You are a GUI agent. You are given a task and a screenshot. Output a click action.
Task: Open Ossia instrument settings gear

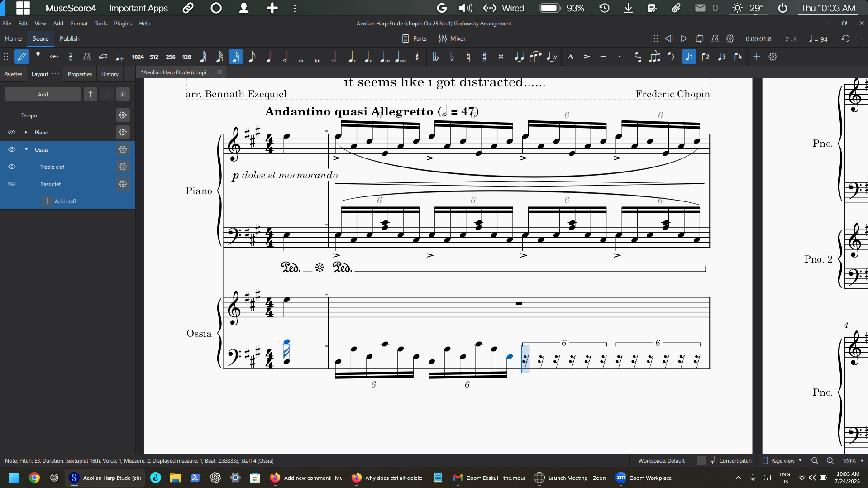[x=123, y=150]
